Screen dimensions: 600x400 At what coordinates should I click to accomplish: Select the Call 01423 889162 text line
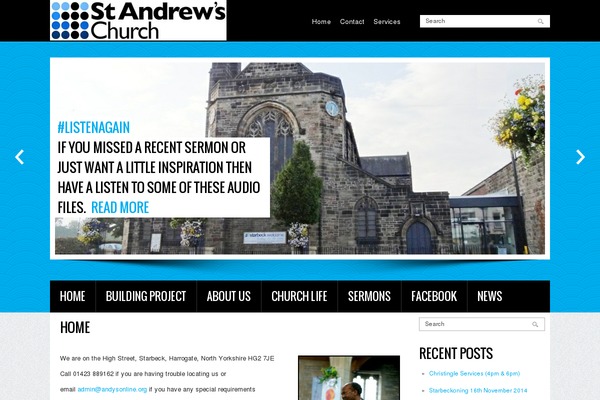(143, 374)
